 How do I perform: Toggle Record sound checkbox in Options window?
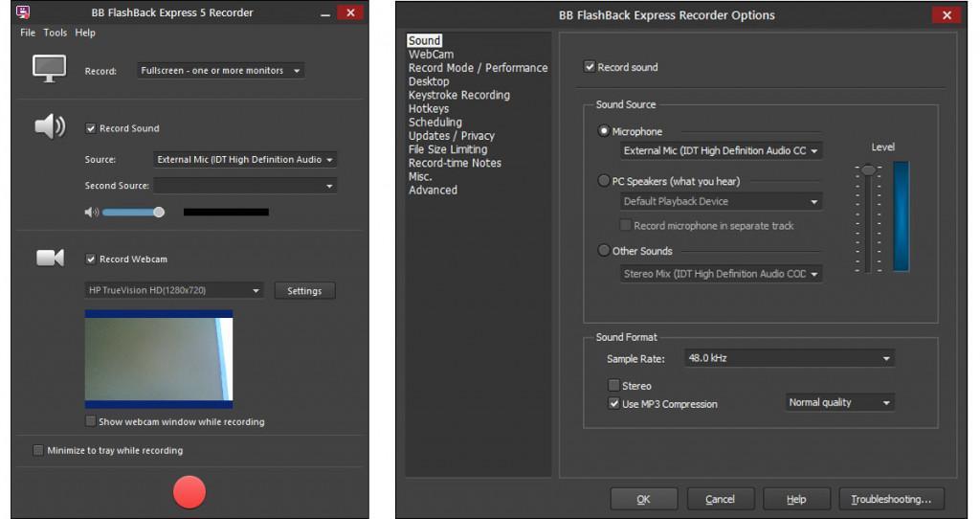pos(589,66)
